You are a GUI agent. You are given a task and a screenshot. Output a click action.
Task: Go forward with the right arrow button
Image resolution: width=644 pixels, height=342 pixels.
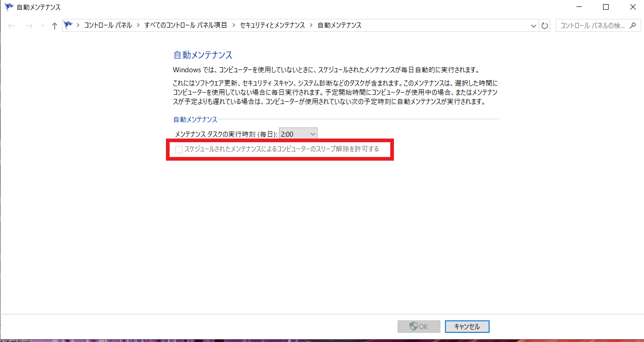[29, 26]
